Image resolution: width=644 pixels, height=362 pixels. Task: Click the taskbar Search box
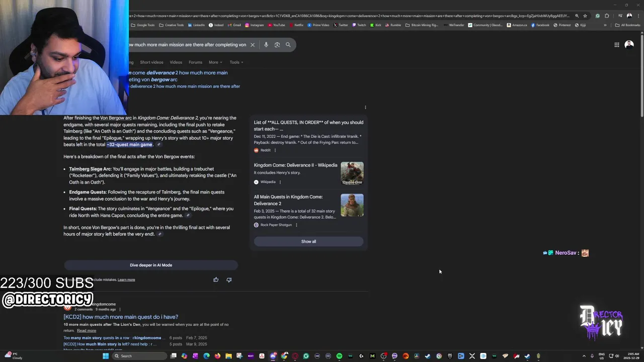pos(139,356)
